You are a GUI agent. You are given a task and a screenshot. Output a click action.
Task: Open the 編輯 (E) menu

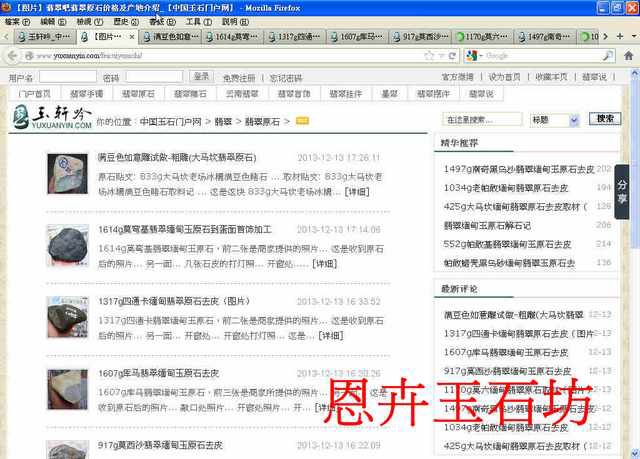pyautogui.click(x=53, y=22)
